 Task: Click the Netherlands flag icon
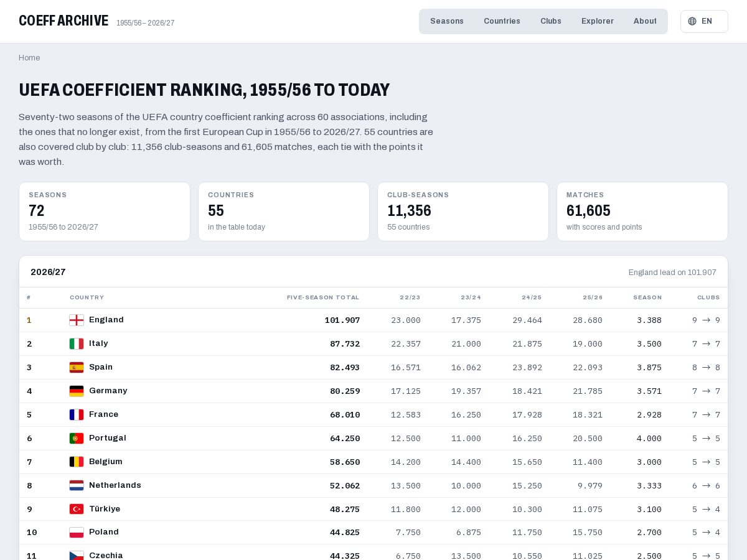pyautogui.click(x=77, y=485)
